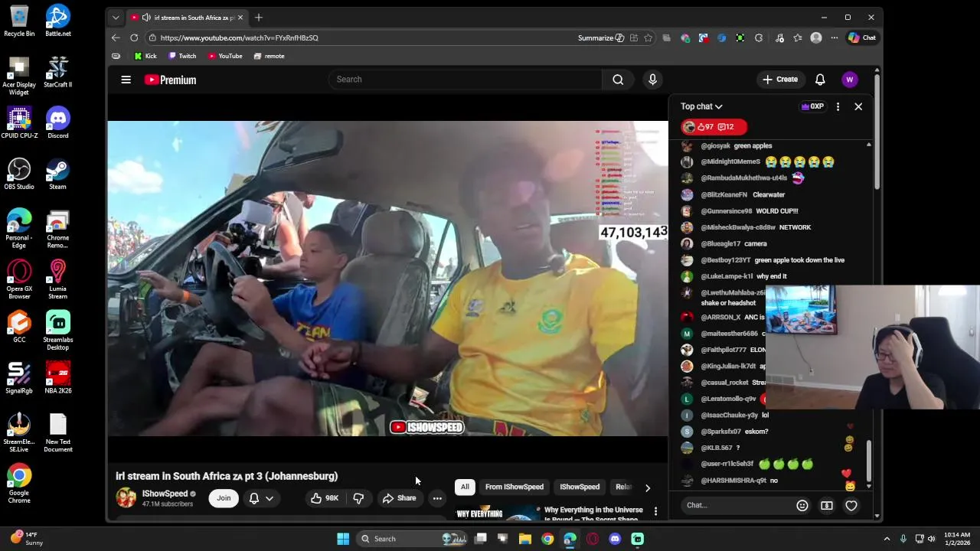Click the page vertical scrollbar
980x551 pixels.
pos(877,130)
